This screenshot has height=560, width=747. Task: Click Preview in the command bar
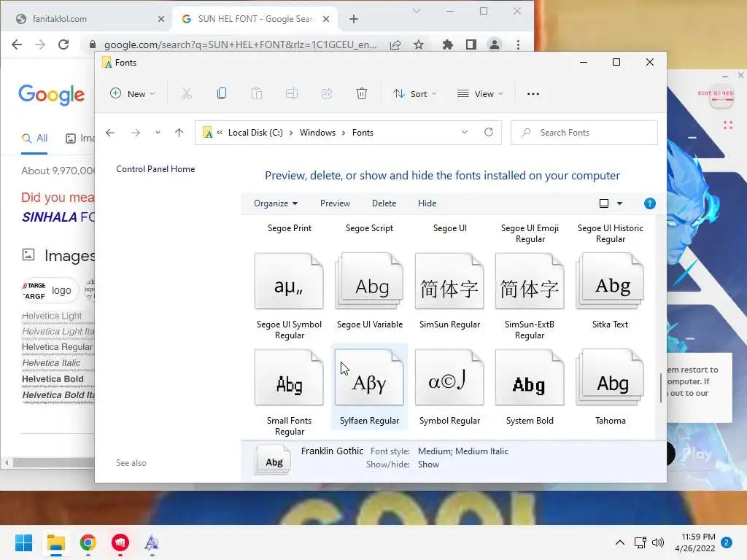click(x=335, y=203)
